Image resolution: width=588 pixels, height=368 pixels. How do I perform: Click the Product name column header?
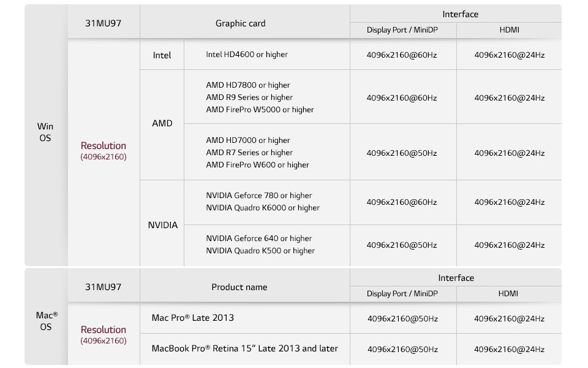pos(239,287)
